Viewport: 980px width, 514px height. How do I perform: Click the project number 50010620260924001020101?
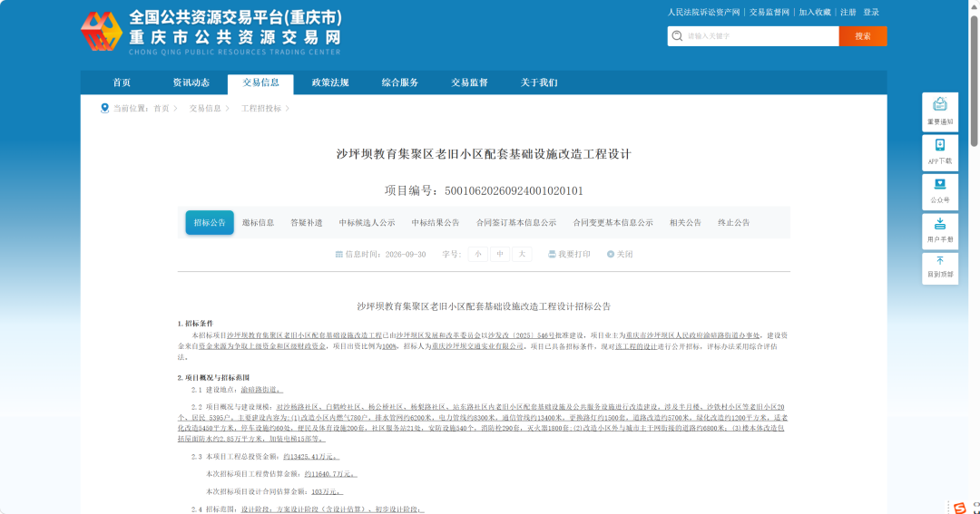514,191
